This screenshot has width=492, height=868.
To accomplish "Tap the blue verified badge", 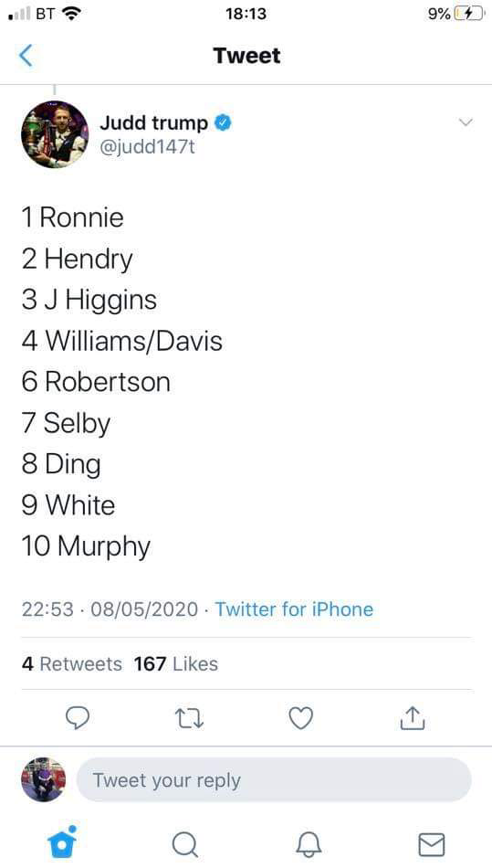I will coord(222,123).
